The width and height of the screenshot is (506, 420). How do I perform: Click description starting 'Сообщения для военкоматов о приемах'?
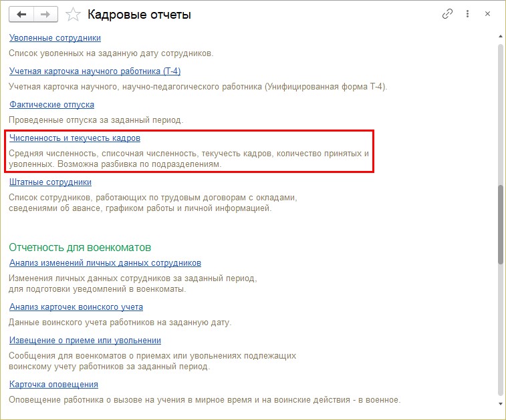(x=152, y=361)
